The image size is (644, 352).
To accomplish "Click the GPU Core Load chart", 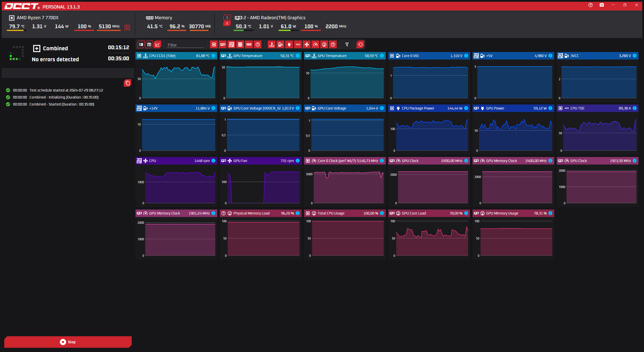I will click(x=429, y=239).
